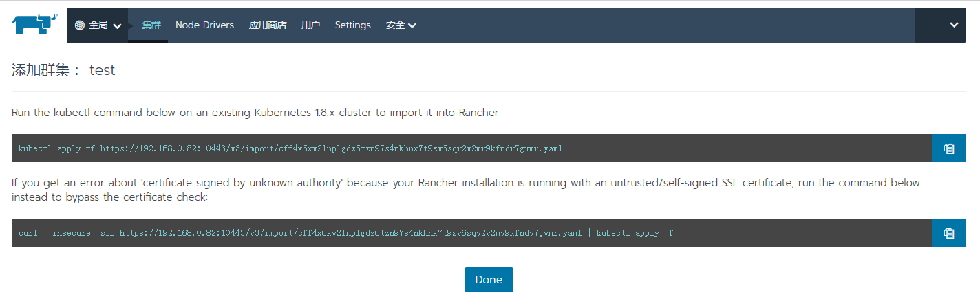Switch to the 集群 clusters tab
This screenshot has width=980, height=308.
151,25
